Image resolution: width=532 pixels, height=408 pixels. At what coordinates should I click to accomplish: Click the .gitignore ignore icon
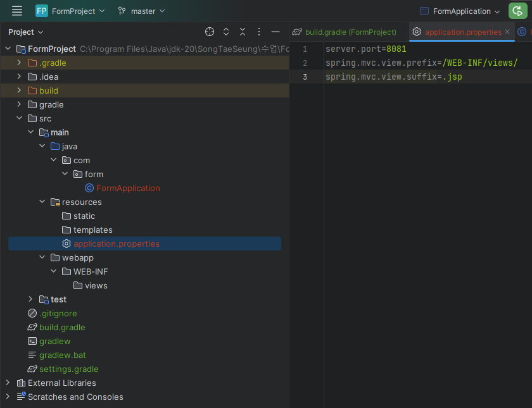32,313
